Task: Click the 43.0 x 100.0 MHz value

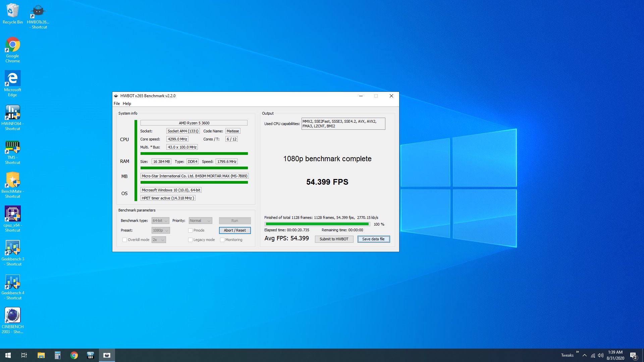Action: [x=182, y=147]
